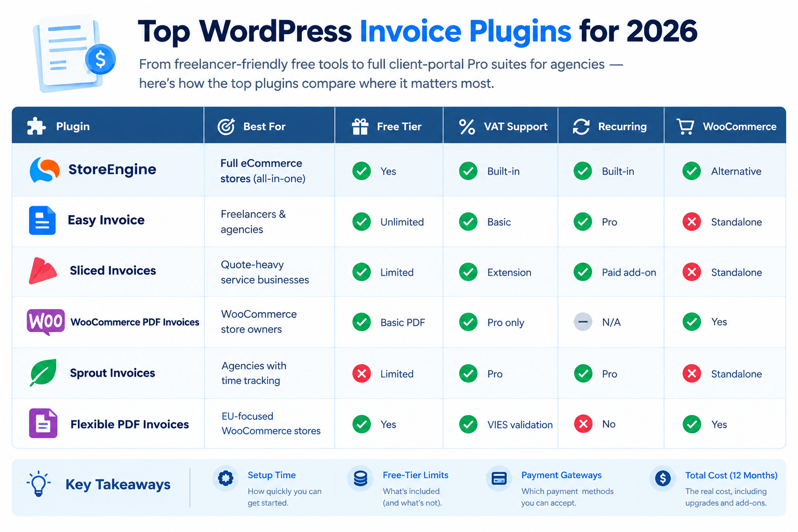This screenshot has height=532, width=798.
Task: Open the Sliced Invoices plugin name
Action: tap(113, 271)
